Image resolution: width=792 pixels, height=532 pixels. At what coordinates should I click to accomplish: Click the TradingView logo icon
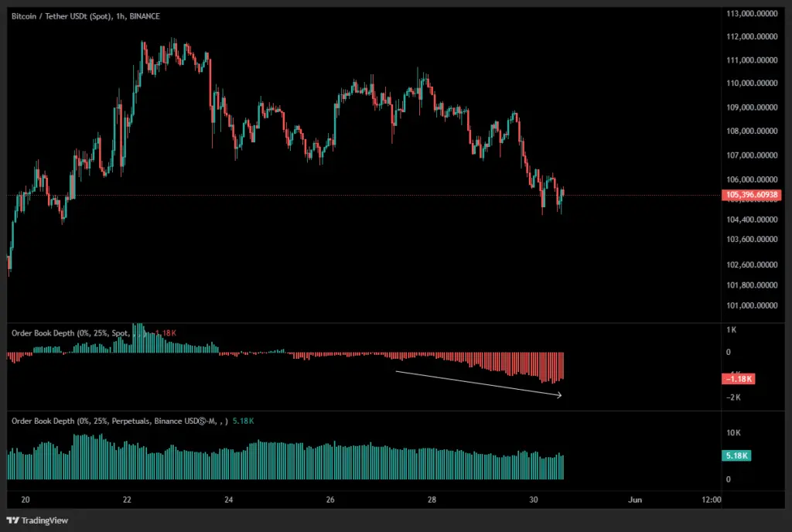point(12,520)
